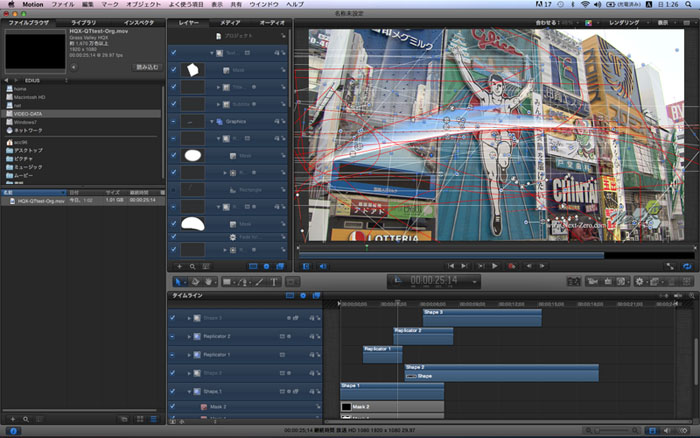Click the timeline zoom magnifier icon
This screenshot has width=700, height=438.
692,296
